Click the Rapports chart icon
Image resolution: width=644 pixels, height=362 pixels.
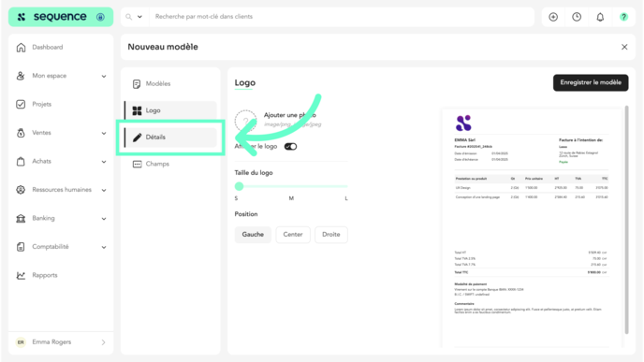point(21,275)
